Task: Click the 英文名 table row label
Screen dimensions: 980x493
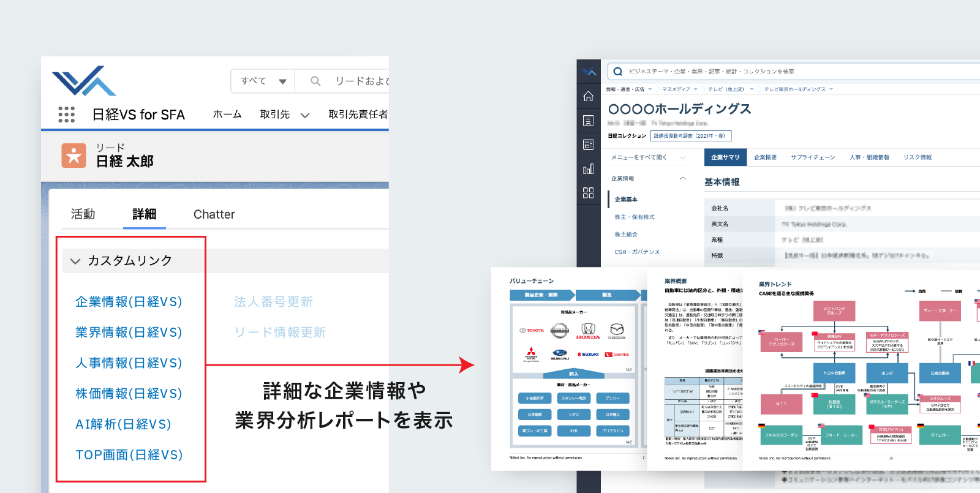Action: [x=720, y=224]
